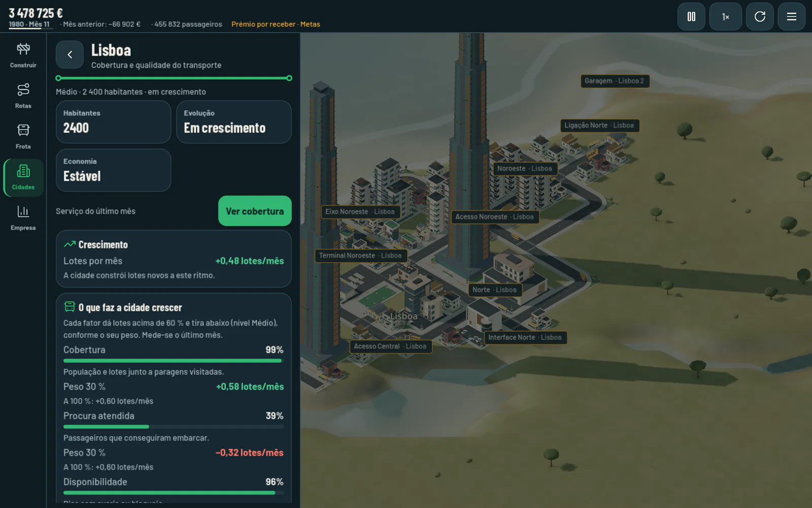Click the +0,48 lotes/mês growth value
812x508 pixels.
[x=250, y=261]
